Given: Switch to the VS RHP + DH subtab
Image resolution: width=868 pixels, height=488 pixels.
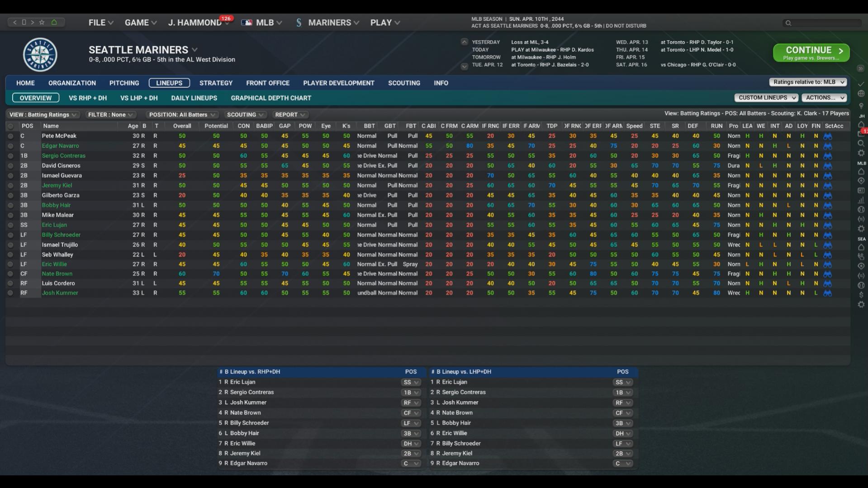Looking at the screenshot, I should point(88,98).
